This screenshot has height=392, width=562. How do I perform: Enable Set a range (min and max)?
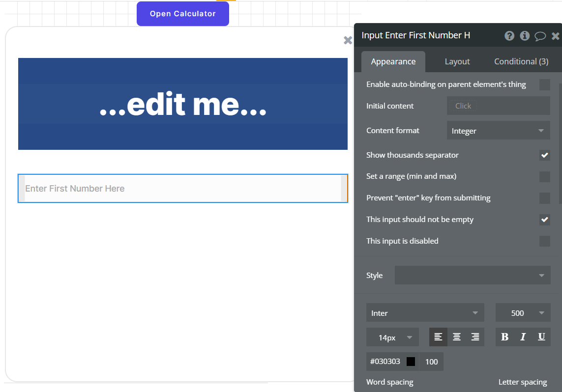click(x=544, y=177)
